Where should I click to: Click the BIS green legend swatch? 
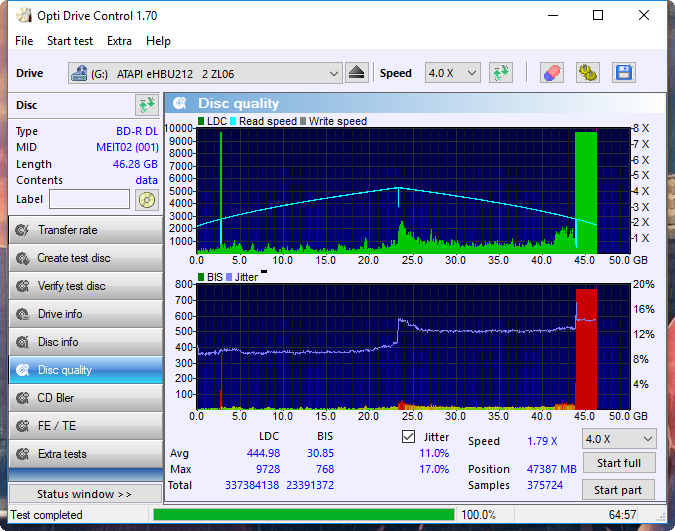tap(201, 277)
